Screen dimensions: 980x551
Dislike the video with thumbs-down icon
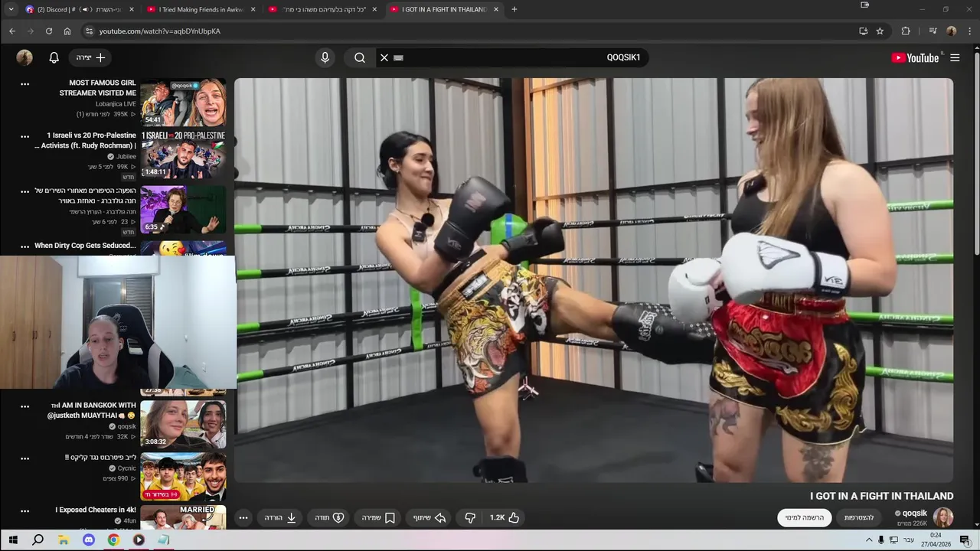tap(470, 517)
